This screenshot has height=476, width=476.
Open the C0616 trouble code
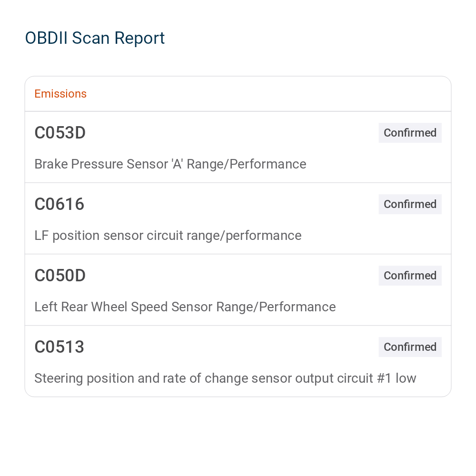59,204
